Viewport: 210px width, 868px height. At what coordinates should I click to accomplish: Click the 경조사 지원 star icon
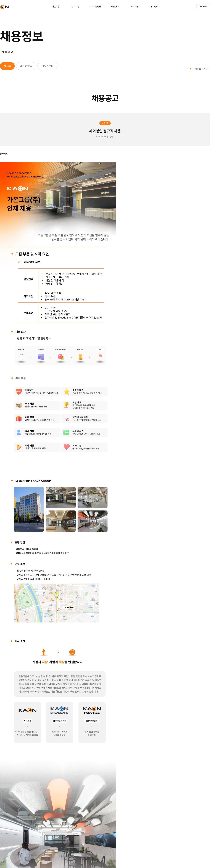[67, 391]
